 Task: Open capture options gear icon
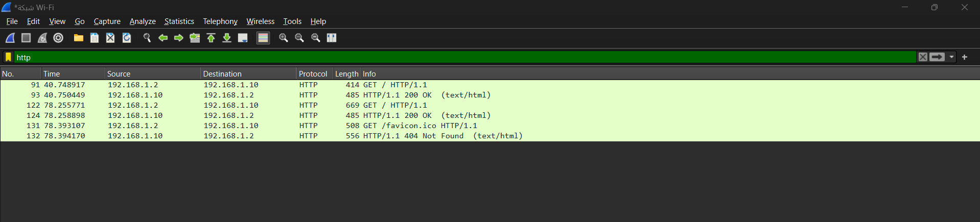pyautogui.click(x=58, y=38)
